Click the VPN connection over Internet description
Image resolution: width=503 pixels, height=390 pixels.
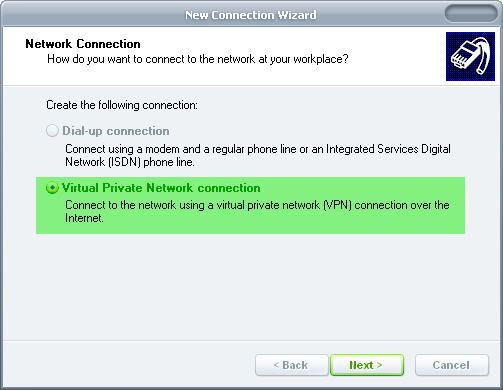(x=257, y=211)
